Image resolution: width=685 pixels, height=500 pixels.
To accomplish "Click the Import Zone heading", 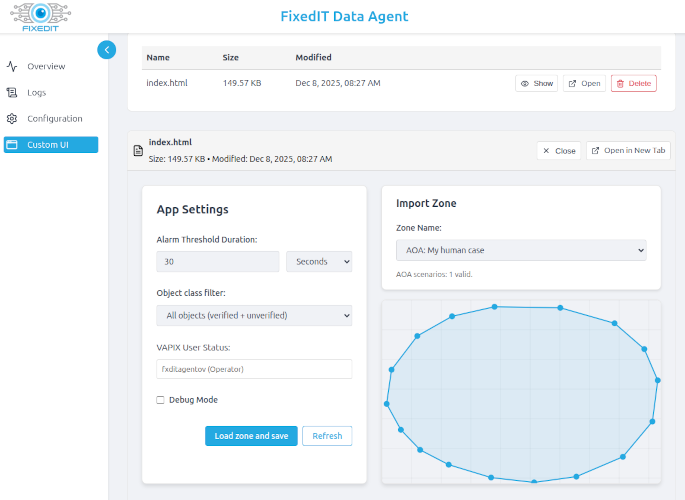I will (x=426, y=203).
